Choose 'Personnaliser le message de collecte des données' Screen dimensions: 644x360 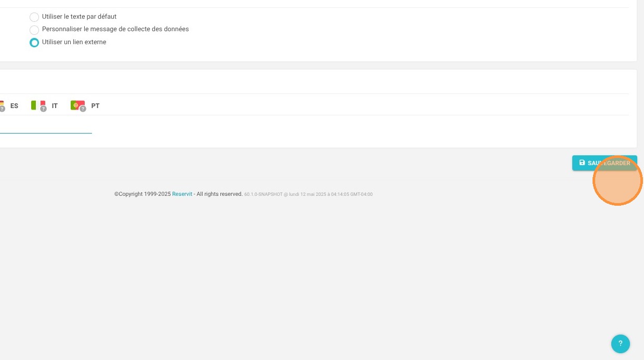34,30
